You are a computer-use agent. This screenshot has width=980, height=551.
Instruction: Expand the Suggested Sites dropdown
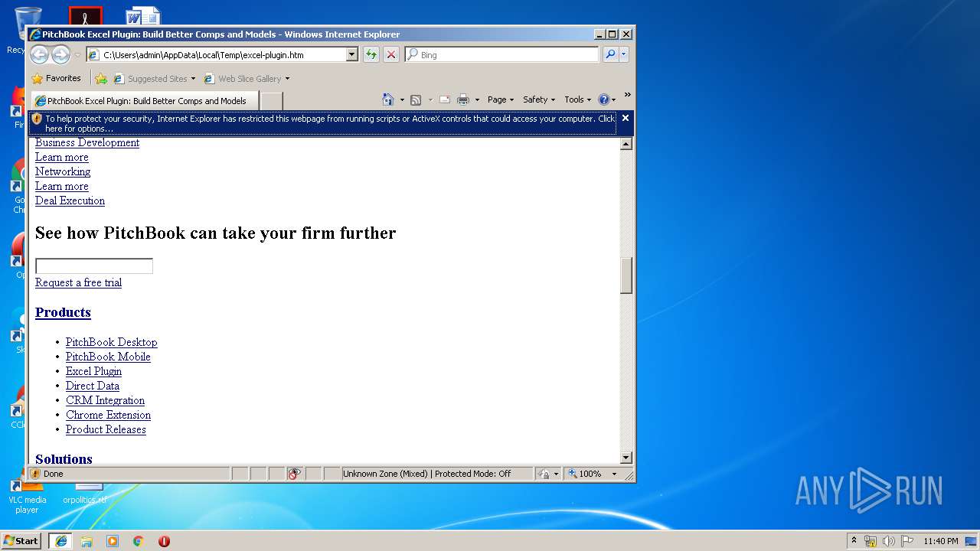[193, 79]
